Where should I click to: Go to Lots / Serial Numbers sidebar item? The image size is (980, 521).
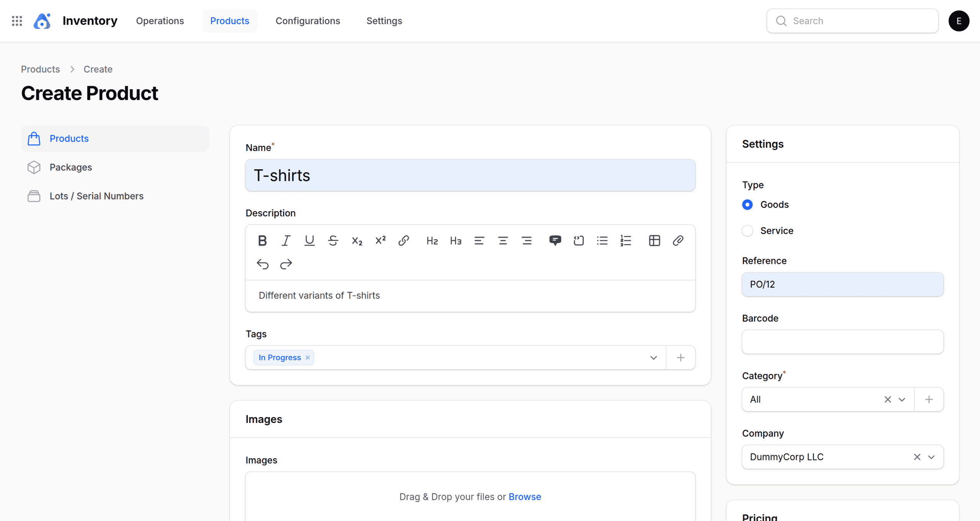(96, 196)
